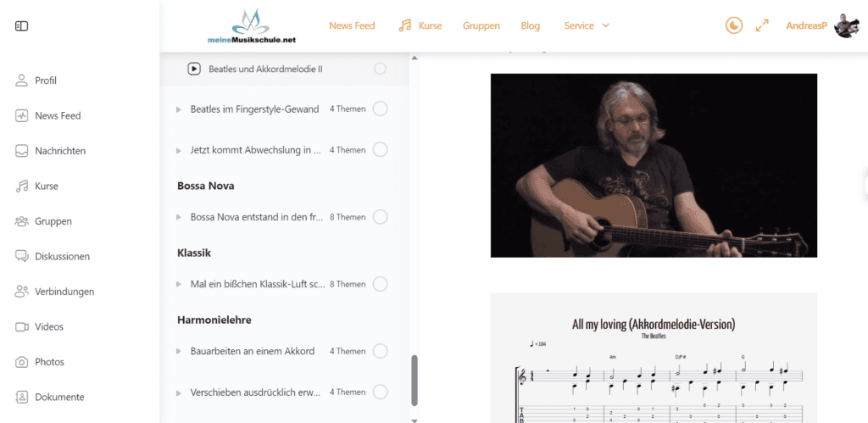
Task: Click the meineMusikschule.net logo
Action: tap(252, 26)
